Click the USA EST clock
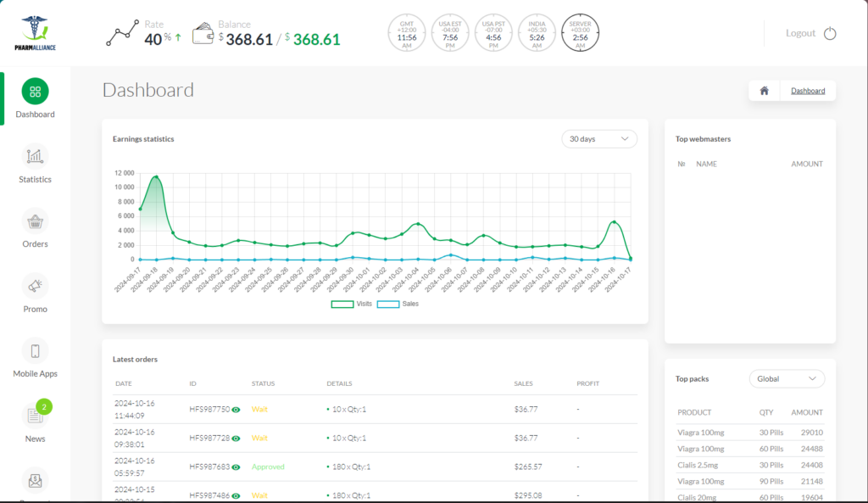Image resolution: width=868 pixels, height=503 pixels. [450, 33]
